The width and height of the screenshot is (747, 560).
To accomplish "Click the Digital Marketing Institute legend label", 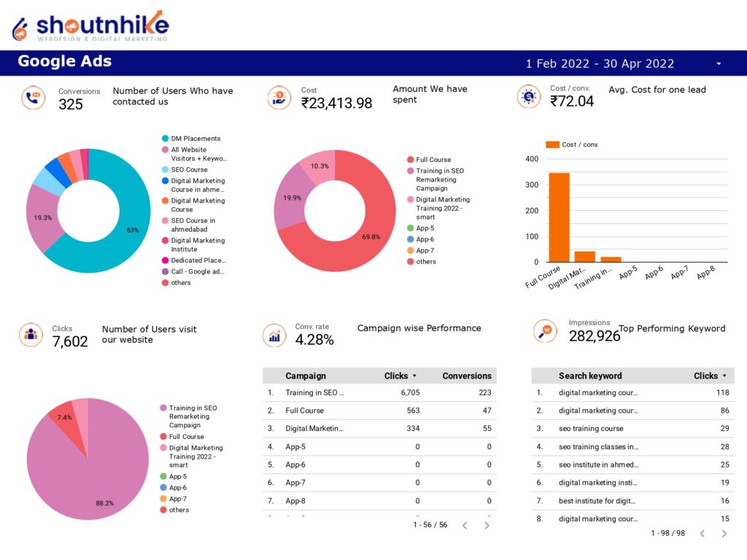I will point(198,245).
